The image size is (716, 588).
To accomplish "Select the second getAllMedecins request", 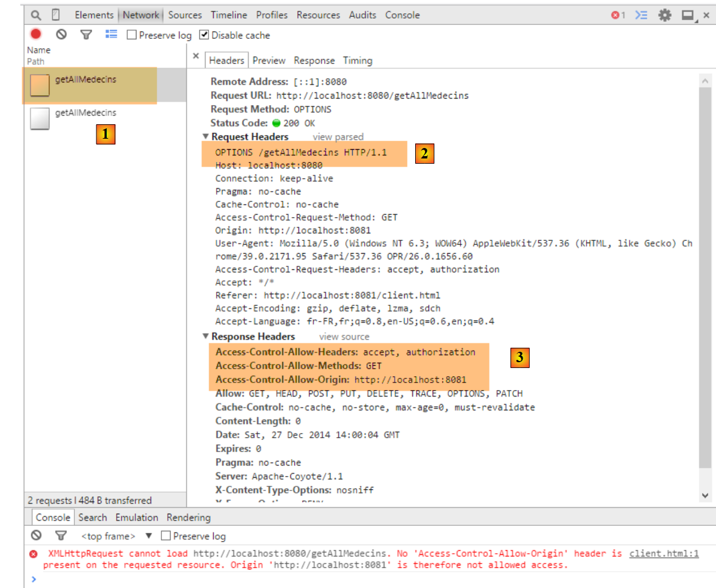I will point(85,113).
